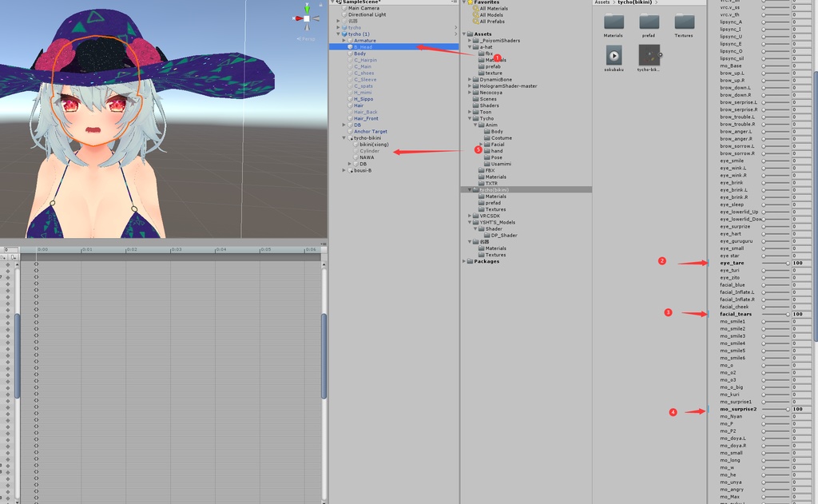Collapse the tycho-bikini node in hierarchy

(343, 137)
